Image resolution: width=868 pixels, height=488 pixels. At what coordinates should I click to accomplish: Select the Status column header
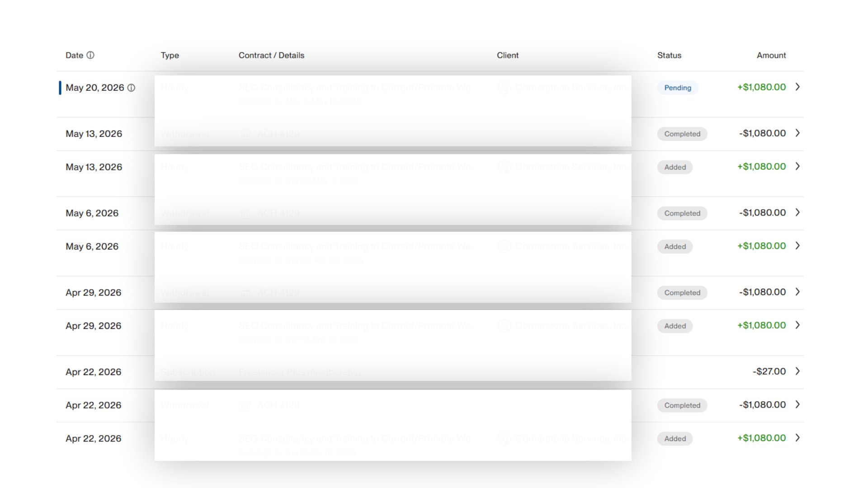(669, 55)
